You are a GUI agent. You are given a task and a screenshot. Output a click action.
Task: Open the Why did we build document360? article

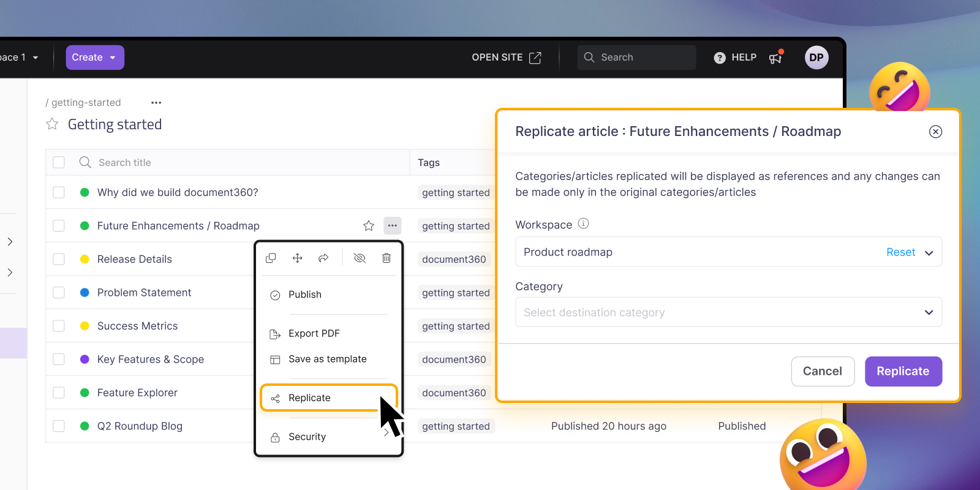point(178,192)
